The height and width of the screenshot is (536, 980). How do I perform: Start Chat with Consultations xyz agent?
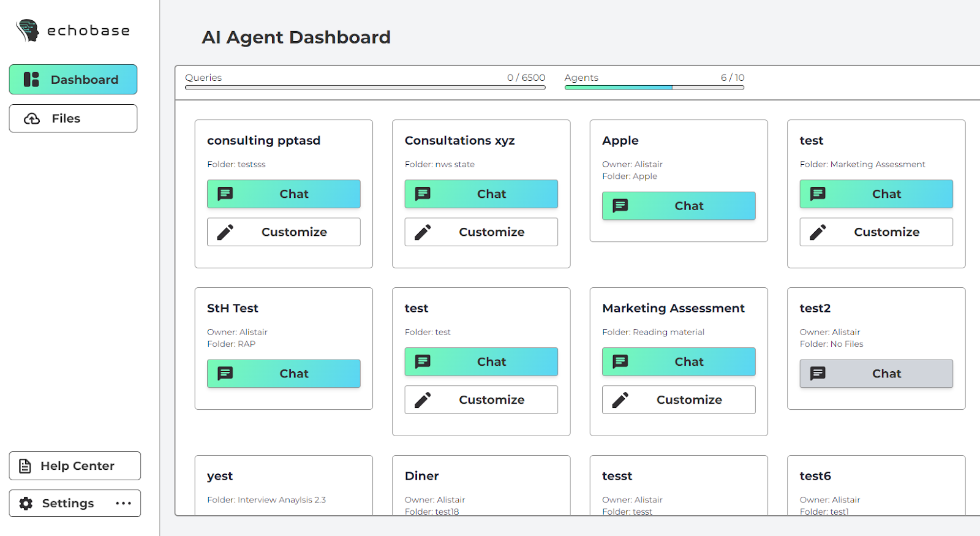point(481,194)
